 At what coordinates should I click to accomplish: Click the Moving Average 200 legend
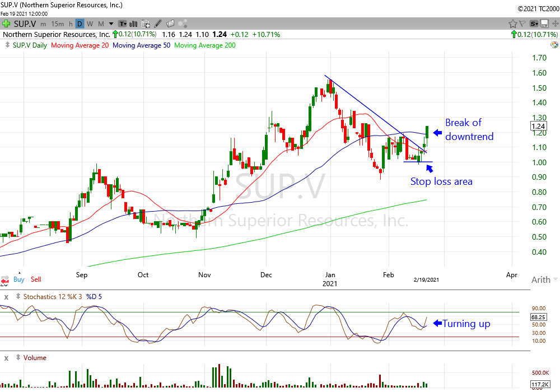pyautogui.click(x=205, y=45)
